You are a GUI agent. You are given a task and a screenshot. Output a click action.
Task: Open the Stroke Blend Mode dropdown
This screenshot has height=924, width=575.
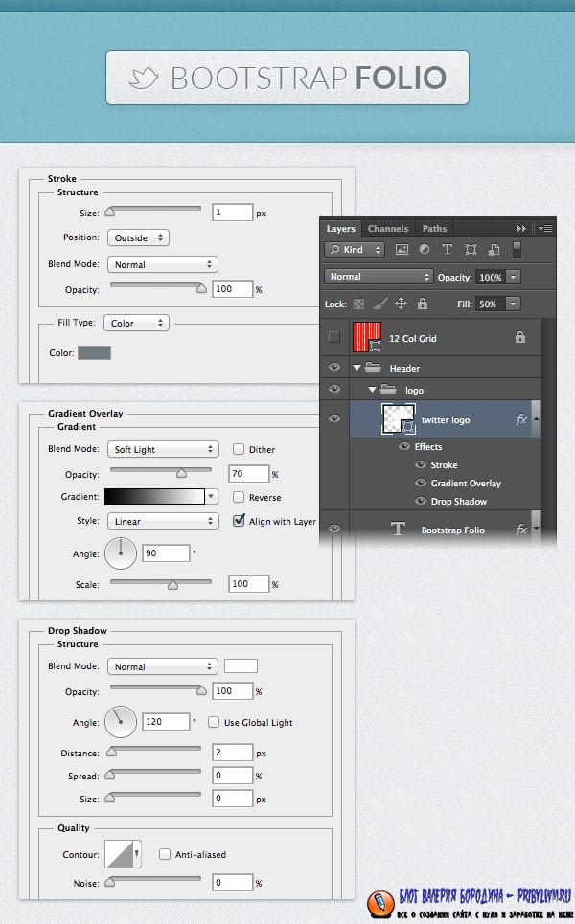tap(163, 264)
